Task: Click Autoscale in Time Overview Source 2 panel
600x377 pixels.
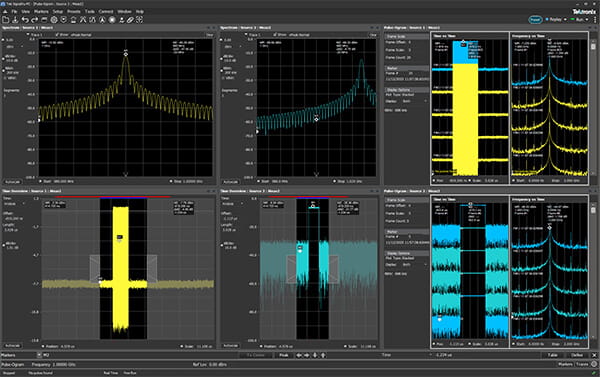Action: pos(231,345)
